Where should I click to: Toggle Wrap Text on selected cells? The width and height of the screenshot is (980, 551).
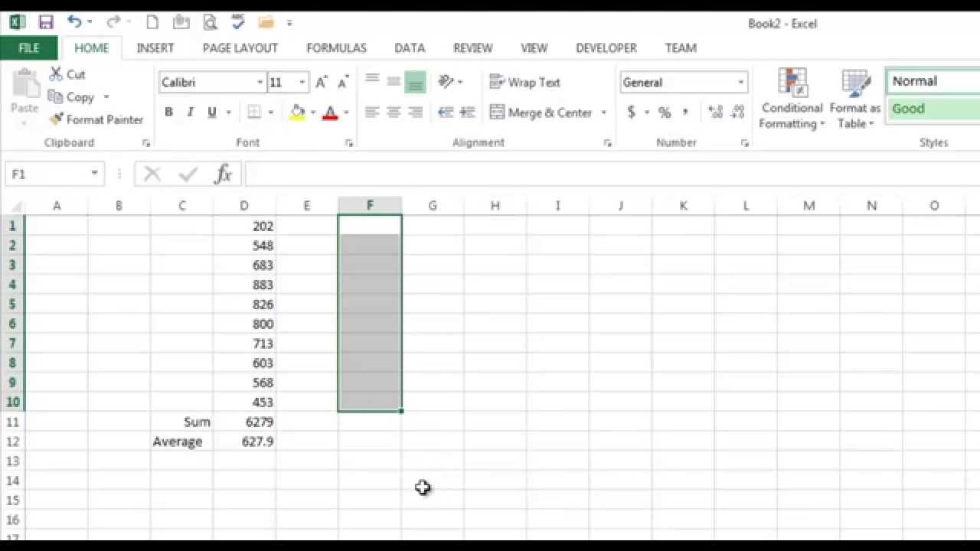coord(525,82)
